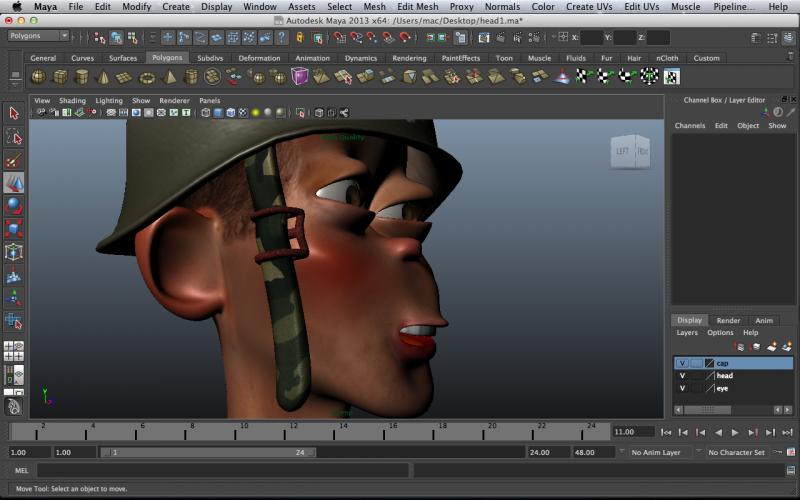Screen dimensions: 800x500
Task: Select the arrow Select tool in toolbox
Action: coord(14,114)
